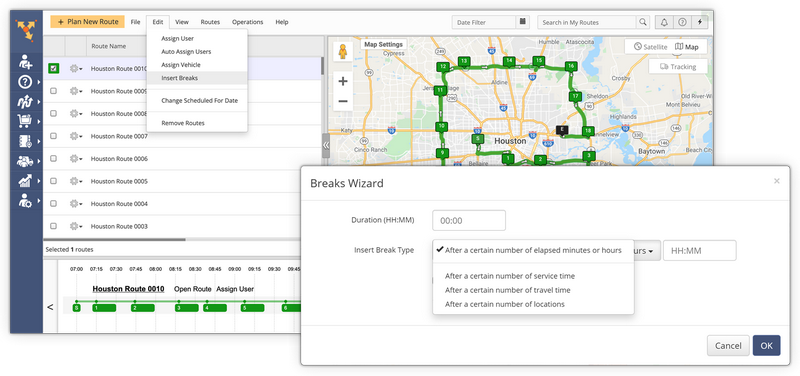The width and height of the screenshot is (800, 376).
Task: Open Map Settings button
Action: tap(383, 44)
